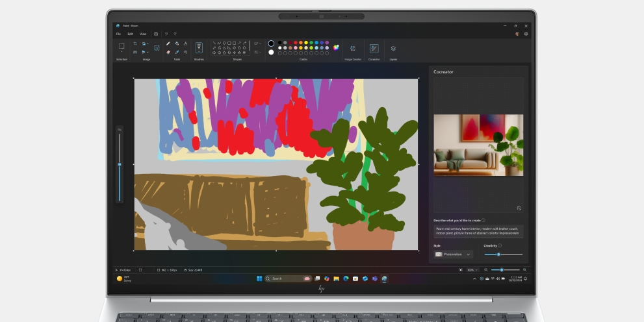Select the Text tool
Image resolution: width=644 pixels, height=322 pixels.
tap(186, 43)
